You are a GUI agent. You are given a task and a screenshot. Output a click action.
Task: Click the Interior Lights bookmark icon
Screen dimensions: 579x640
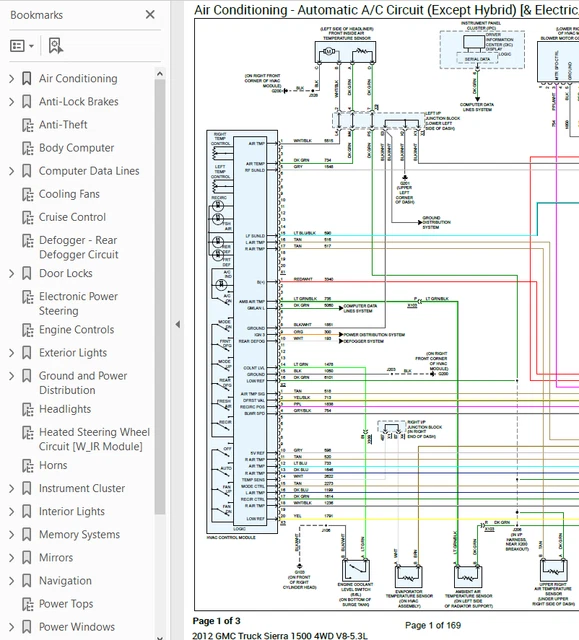click(27, 512)
